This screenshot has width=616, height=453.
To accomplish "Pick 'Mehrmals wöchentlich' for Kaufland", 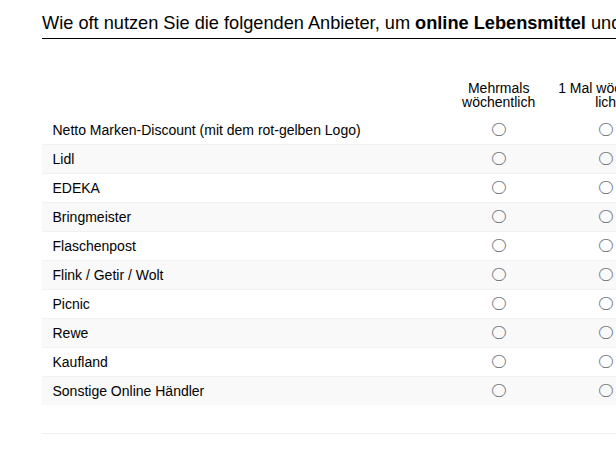I will pyautogui.click(x=499, y=362).
